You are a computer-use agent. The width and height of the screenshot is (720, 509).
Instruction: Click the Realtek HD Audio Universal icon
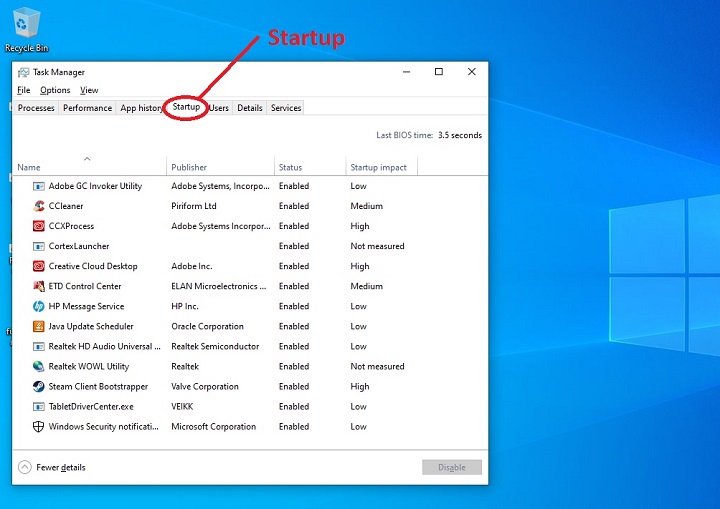point(39,346)
